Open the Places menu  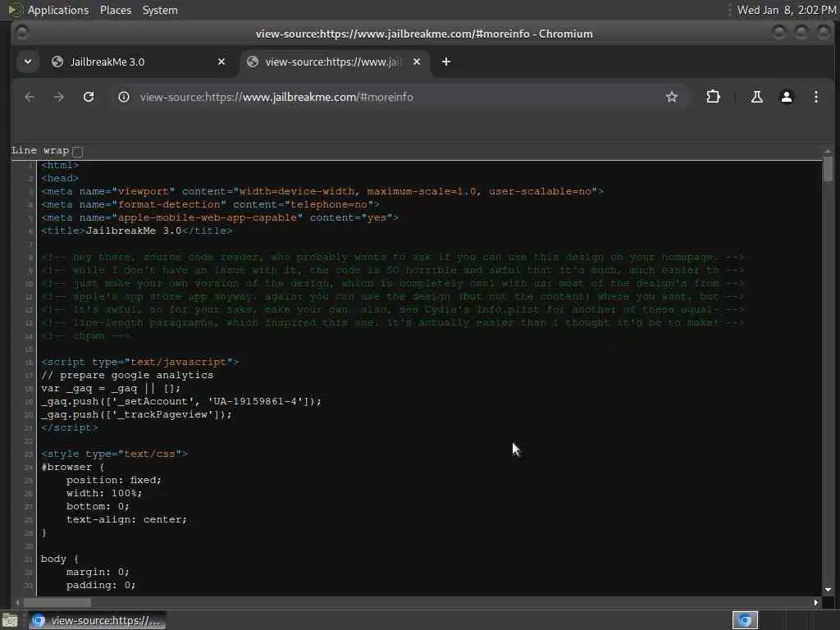[x=115, y=10]
